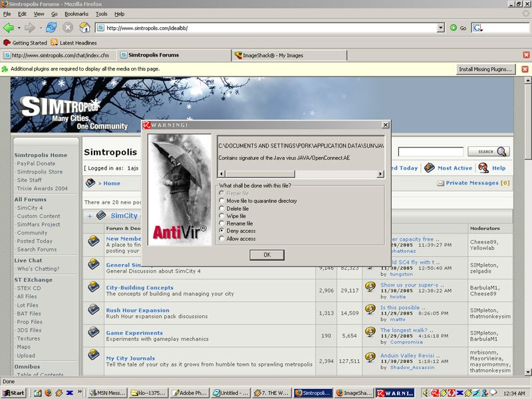This screenshot has height=399, width=532.
Task: Click the forum icon beside Home breadcrumb
Action: 90,183
